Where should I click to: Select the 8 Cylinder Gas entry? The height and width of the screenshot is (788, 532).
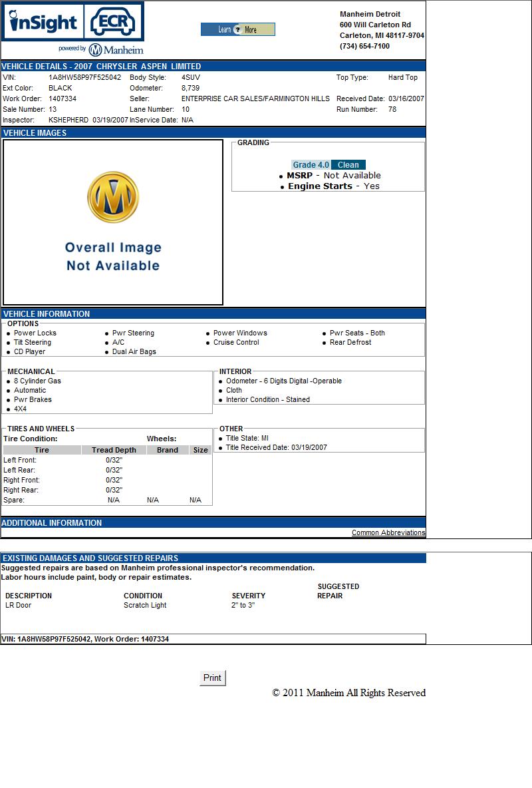37,381
